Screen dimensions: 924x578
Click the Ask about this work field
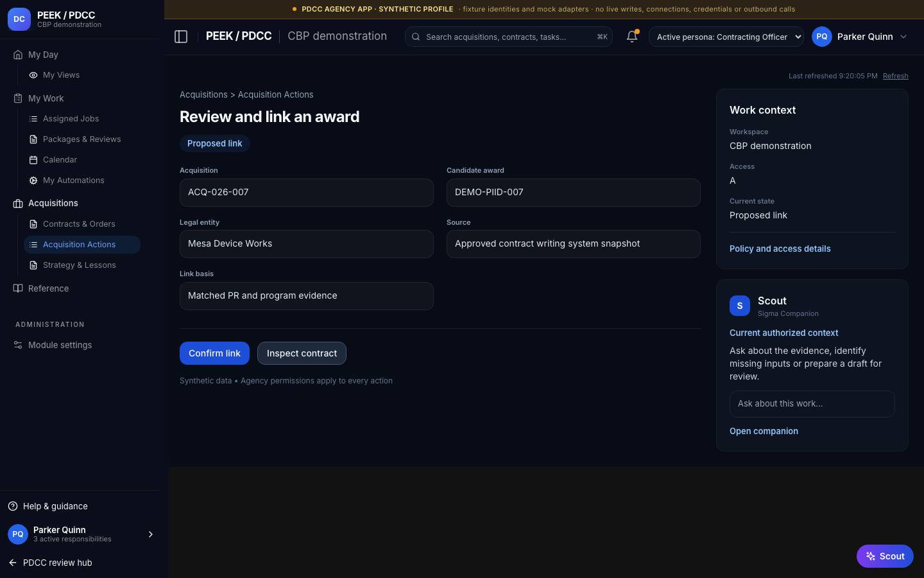coord(812,404)
